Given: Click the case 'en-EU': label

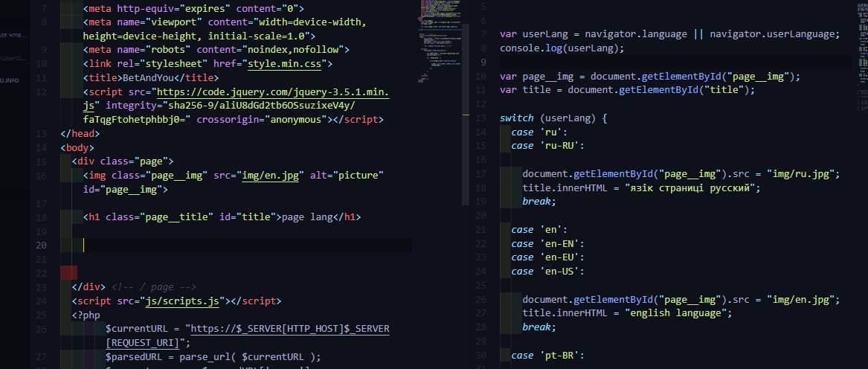Looking at the screenshot, I should point(547,257).
